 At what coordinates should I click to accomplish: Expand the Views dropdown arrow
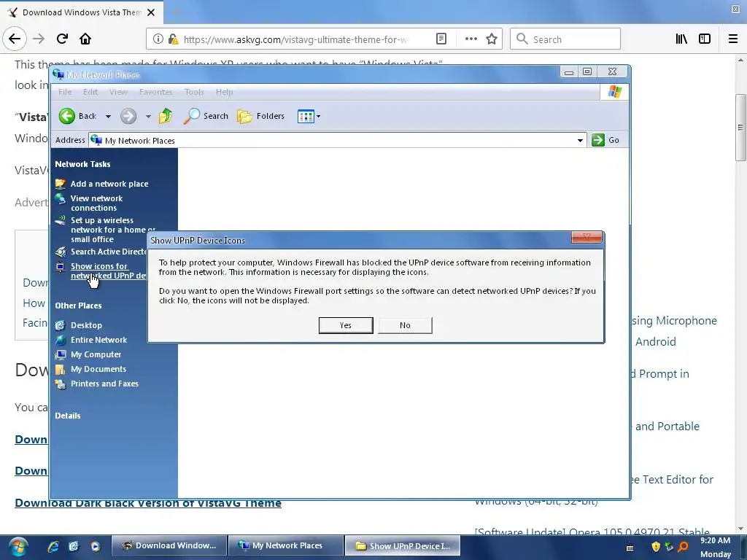tap(318, 116)
